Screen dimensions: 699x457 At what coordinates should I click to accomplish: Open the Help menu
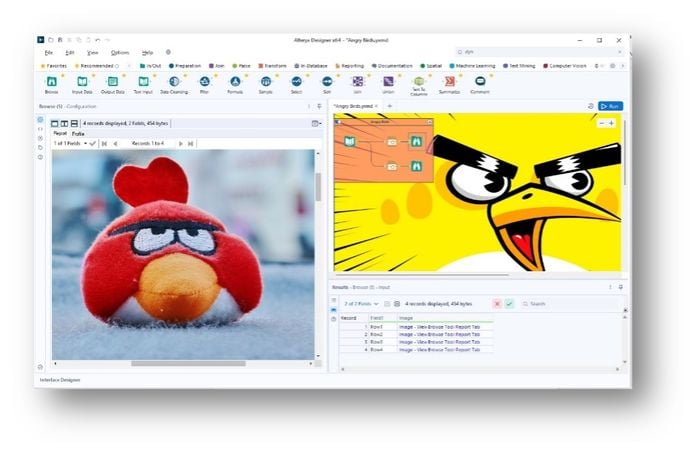147,53
